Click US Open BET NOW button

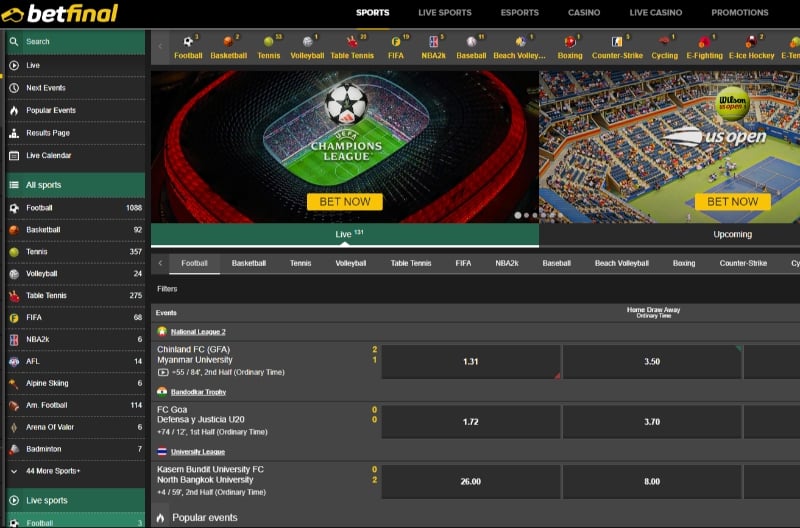pyautogui.click(x=733, y=202)
